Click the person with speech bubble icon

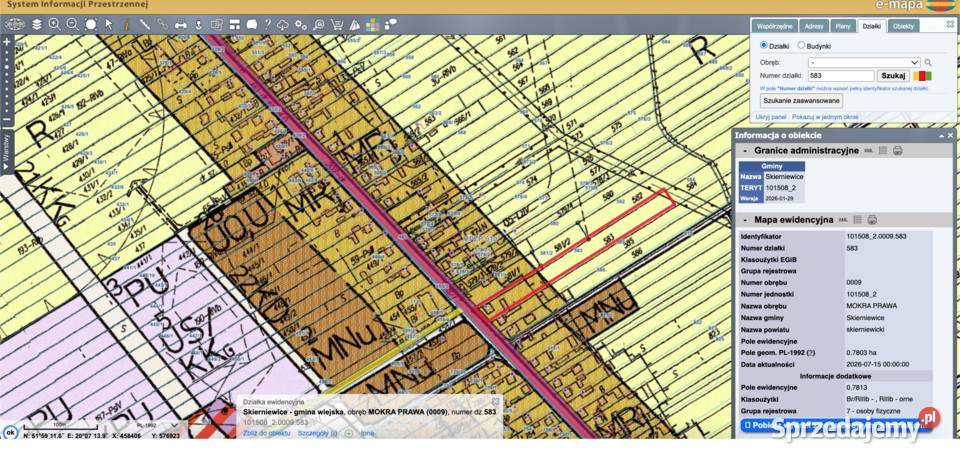point(391,24)
